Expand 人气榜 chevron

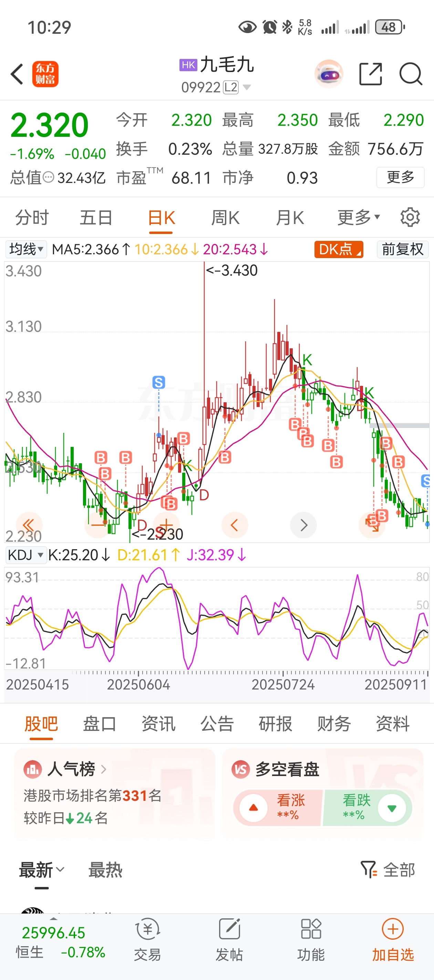point(103,769)
